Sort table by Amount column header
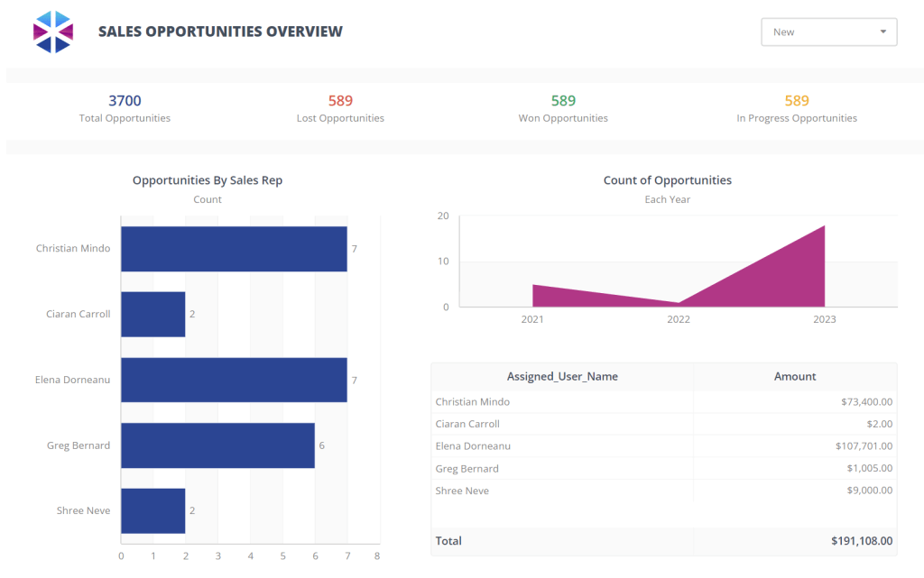924x578 pixels. pyautogui.click(x=795, y=377)
